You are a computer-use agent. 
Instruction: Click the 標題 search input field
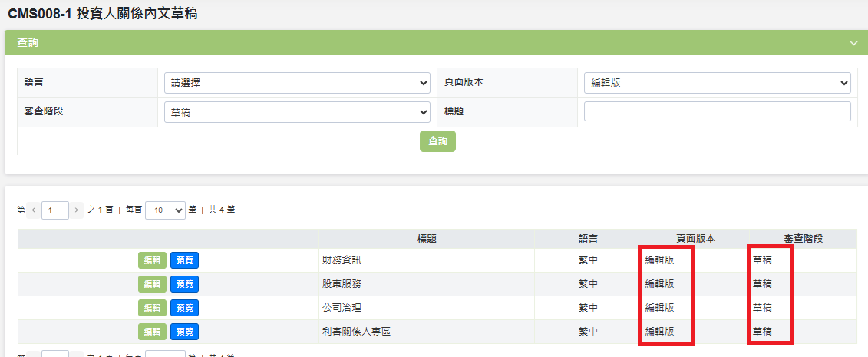[x=717, y=112]
